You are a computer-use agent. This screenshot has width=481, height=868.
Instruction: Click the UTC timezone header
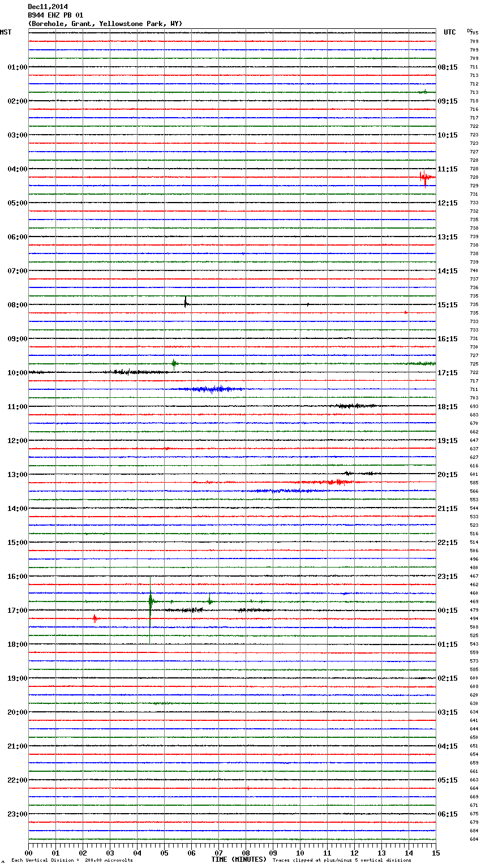[450, 32]
